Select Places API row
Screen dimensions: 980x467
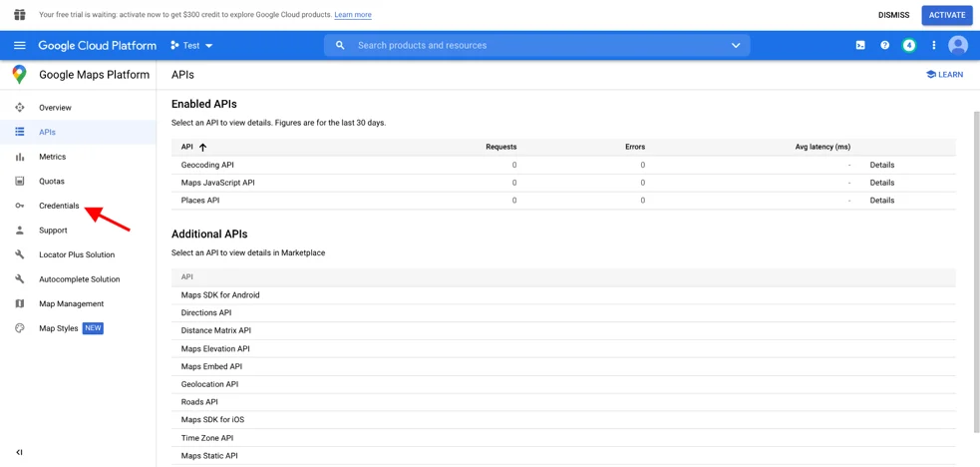coord(563,200)
